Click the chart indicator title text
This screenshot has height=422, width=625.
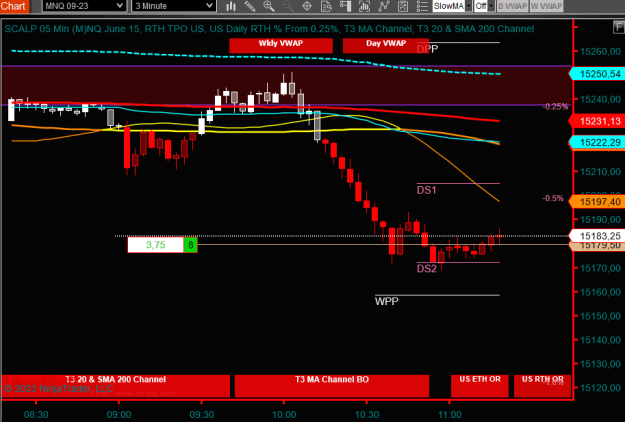[x=269, y=29]
